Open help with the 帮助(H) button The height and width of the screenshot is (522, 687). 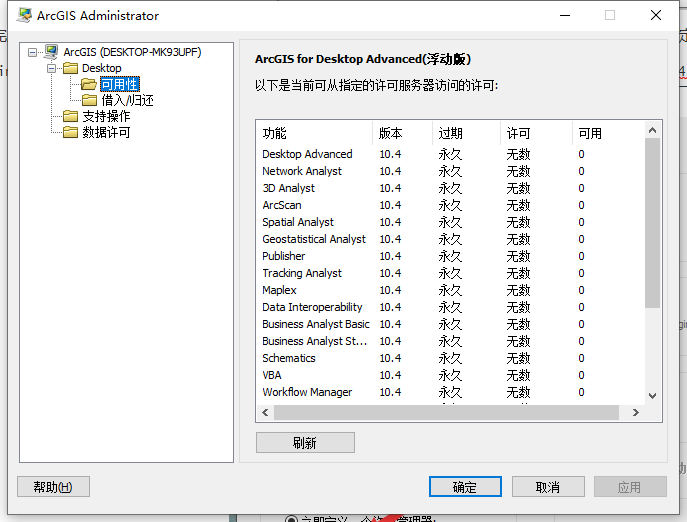pyautogui.click(x=53, y=487)
